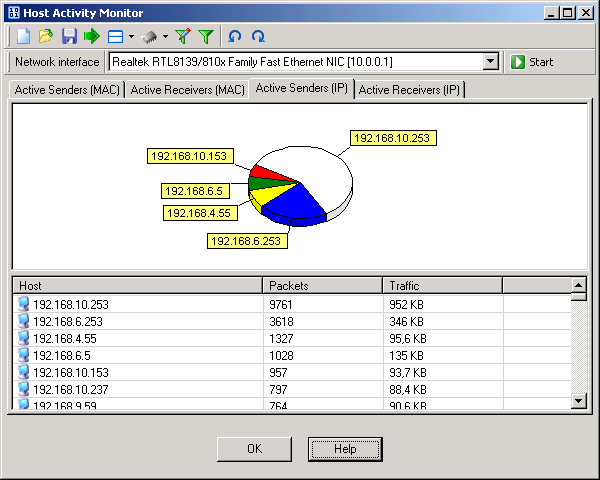Click the blue view layout icon
Image resolution: width=600 pixels, height=480 pixels.
115,37
